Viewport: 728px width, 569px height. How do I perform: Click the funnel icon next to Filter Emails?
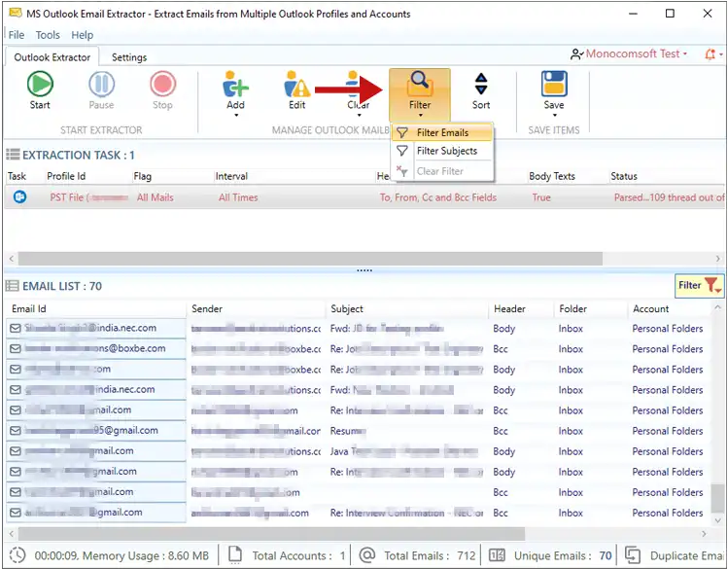tap(402, 133)
